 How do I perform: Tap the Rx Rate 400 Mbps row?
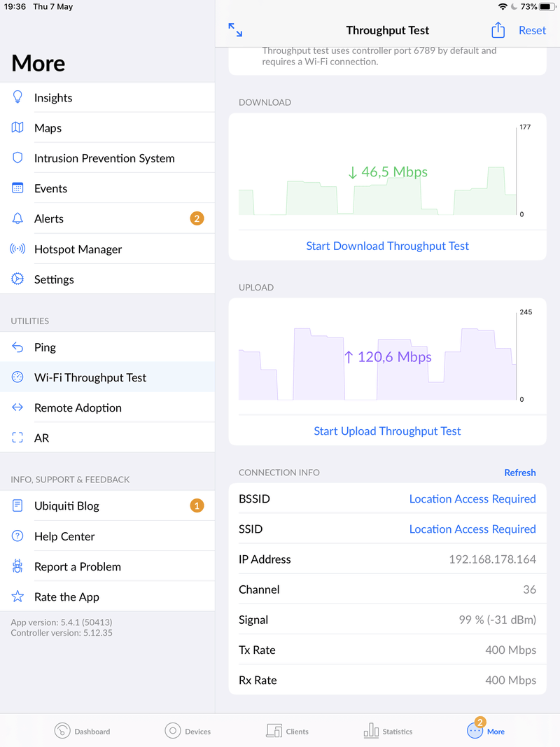click(x=387, y=680)
